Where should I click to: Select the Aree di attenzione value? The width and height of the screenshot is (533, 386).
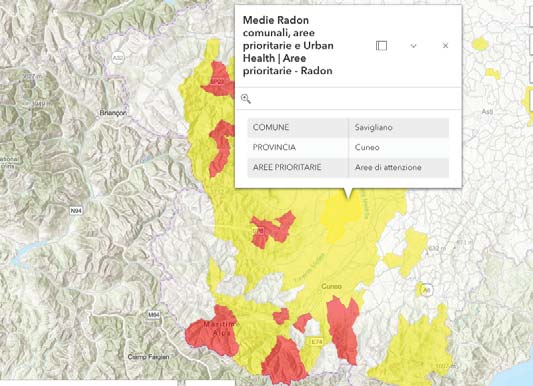[x=388, y=167]
